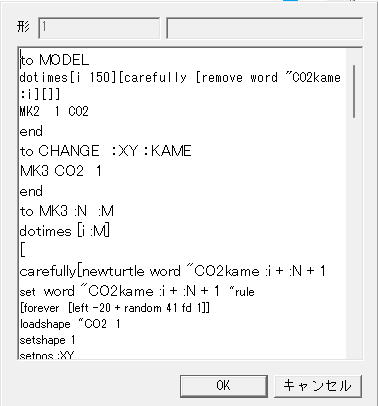Click the 'carefully[newturtle word' line
Viewport: 378px width, 406px height.
click(x=173, y=271)
